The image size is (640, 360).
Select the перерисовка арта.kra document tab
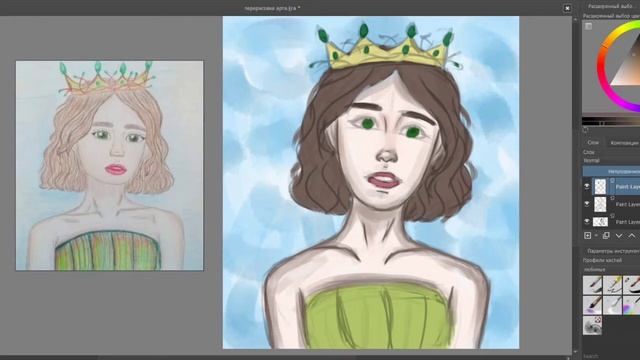[x=272, y=8]
